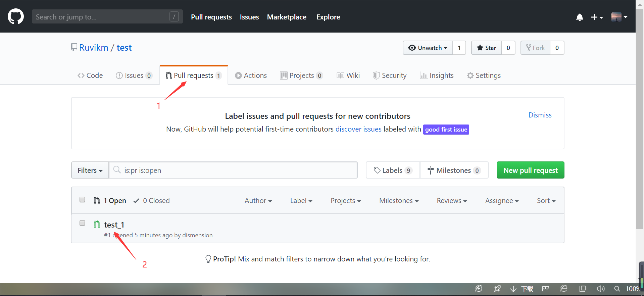Click the author dismension link
The image size is (644, 296).
[x=197, y=235]
